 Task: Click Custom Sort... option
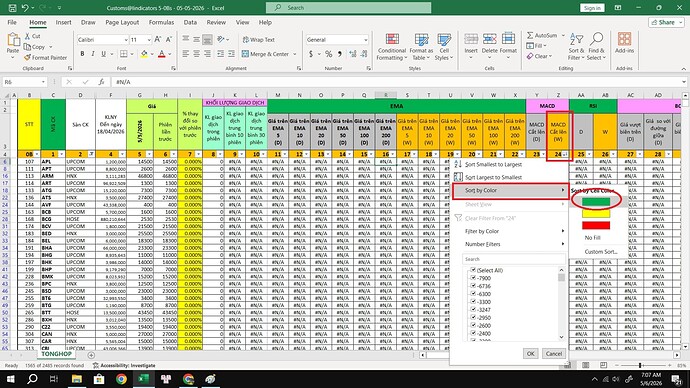click(x=601, y=252)
